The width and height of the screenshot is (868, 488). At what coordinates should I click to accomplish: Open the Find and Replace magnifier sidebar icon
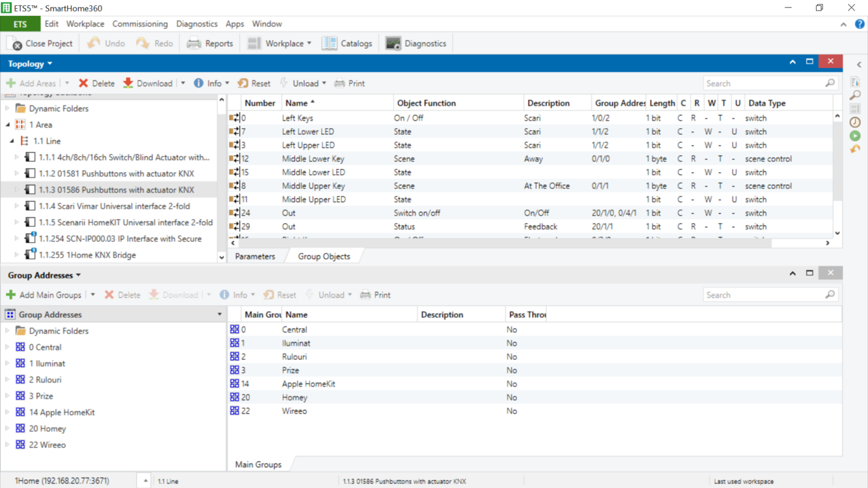pos(855,95)
